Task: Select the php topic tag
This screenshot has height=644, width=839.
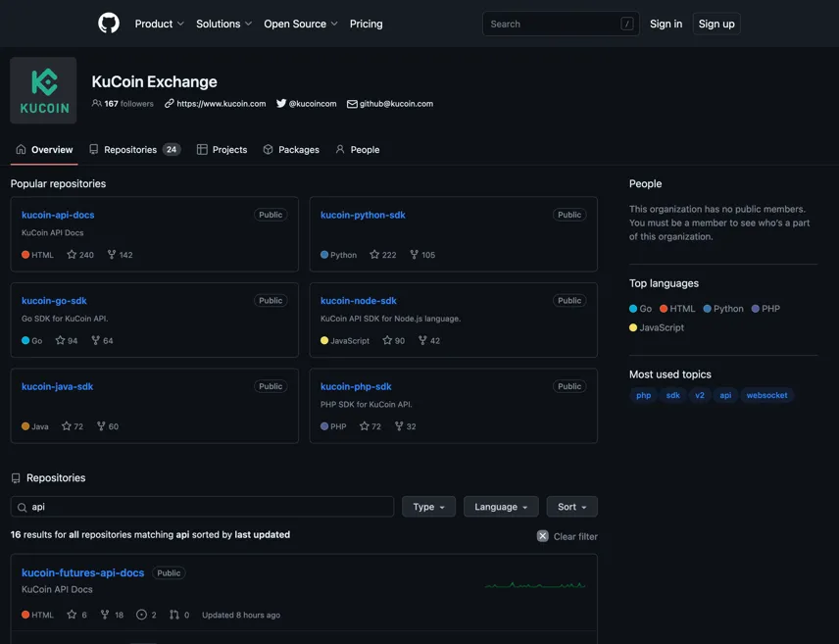Action: click(644, 396)
